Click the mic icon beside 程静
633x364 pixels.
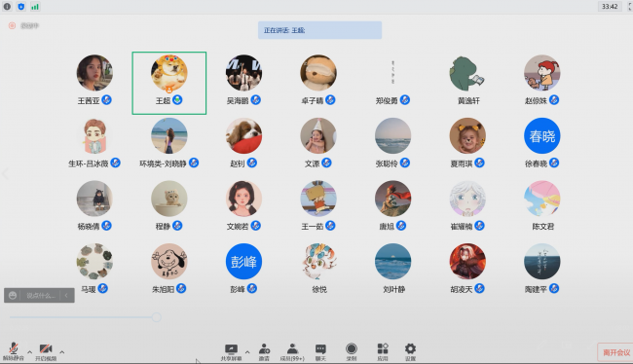point(177,226)
